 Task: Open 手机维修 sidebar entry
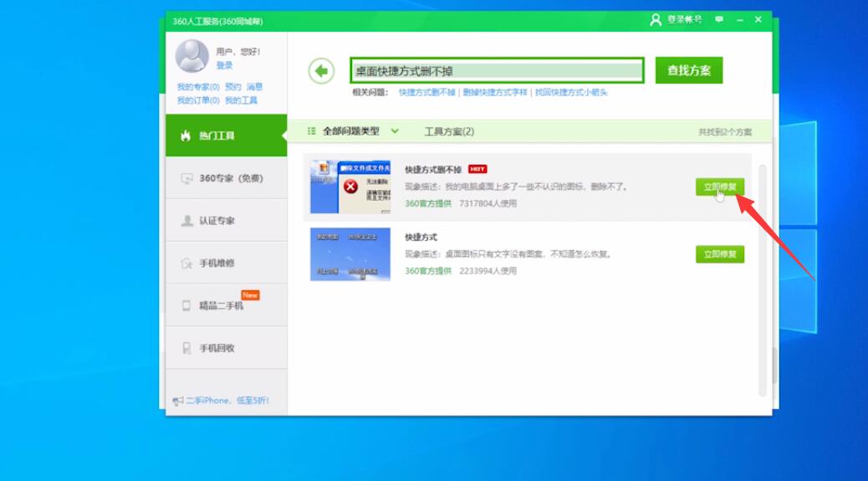tap(217, 264)
